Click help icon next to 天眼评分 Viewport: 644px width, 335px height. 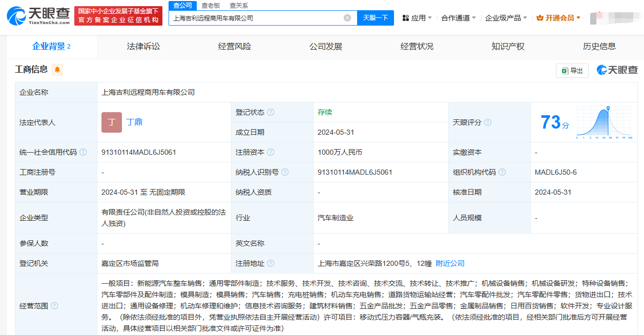click(488, 122)
